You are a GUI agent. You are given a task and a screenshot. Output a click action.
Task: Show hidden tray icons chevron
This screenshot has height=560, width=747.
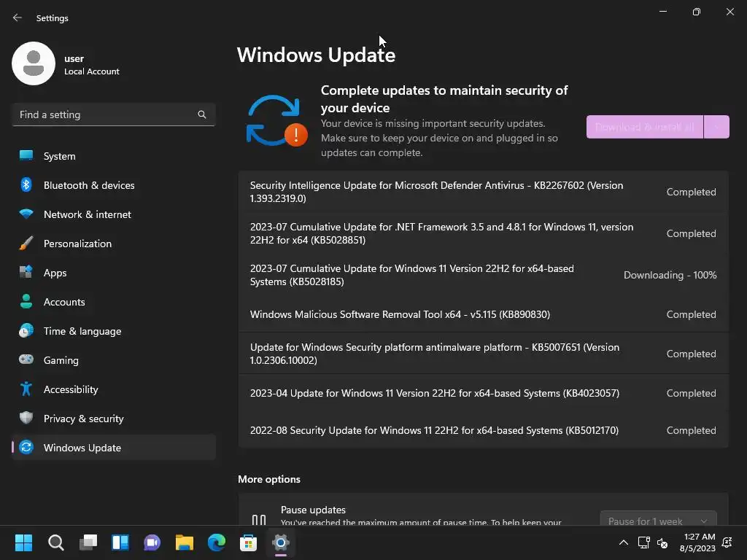coord(623,542)
